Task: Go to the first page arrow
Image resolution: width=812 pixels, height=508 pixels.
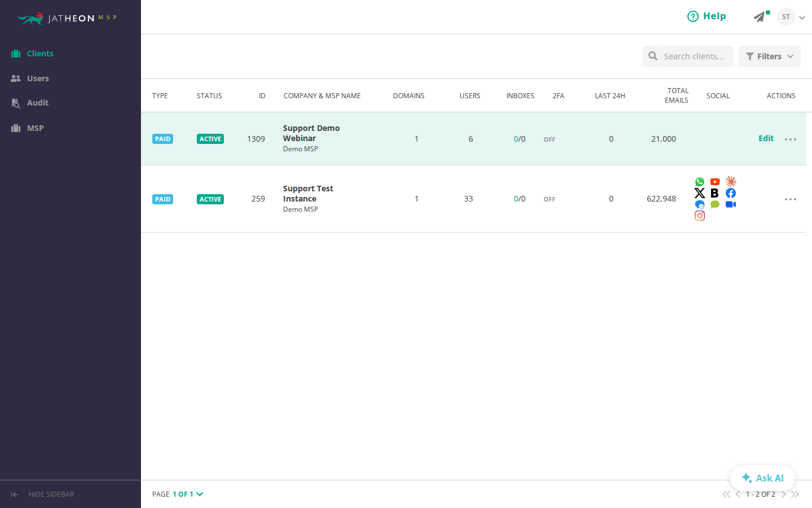Action: (726, 494)
